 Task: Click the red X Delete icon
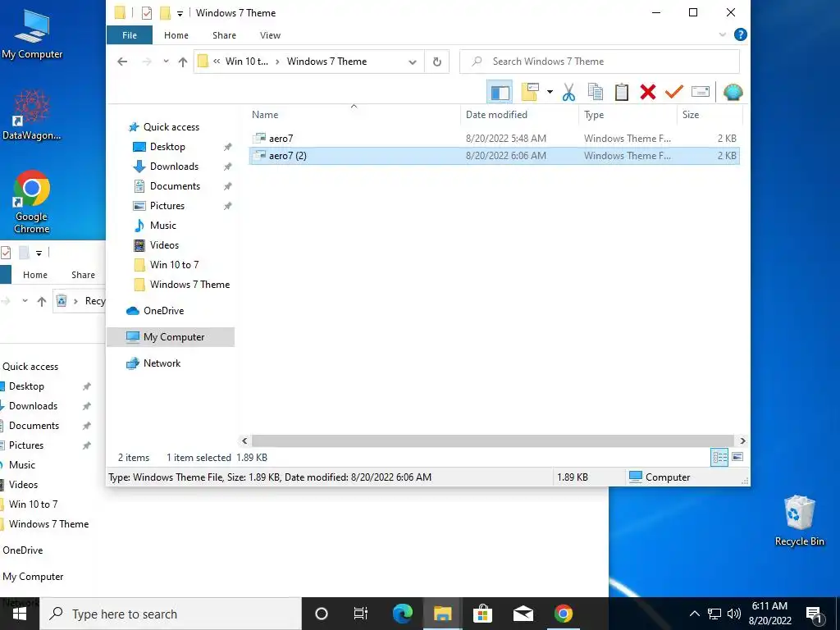coord(648,92)
